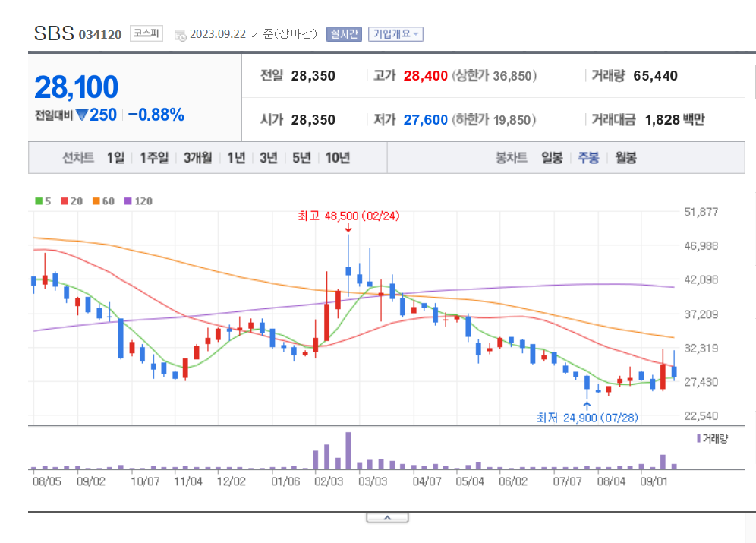Click the 실시간 real-time button

point(345,33)
